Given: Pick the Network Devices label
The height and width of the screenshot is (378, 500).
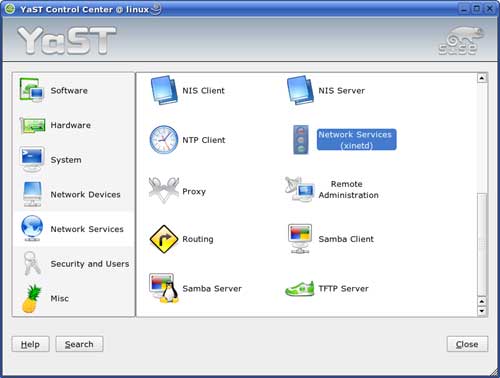Looking at the screenshot, I should coord(85,195).
